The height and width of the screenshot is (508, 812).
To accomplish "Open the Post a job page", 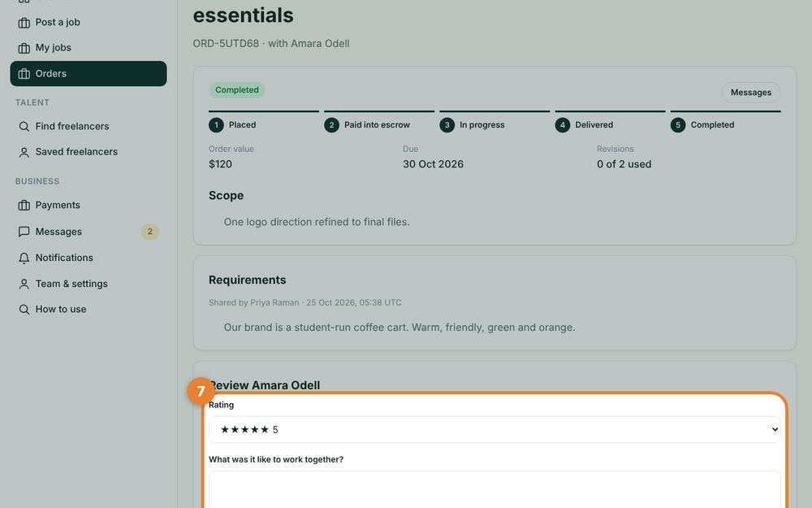I will [89, 22].
